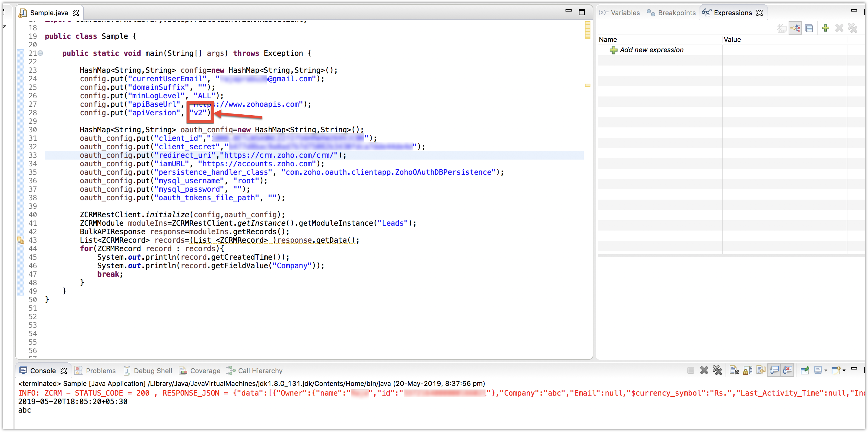
Task: Open Display Selected Console menu
Action: pyautogui.click(x=818, y=371)
